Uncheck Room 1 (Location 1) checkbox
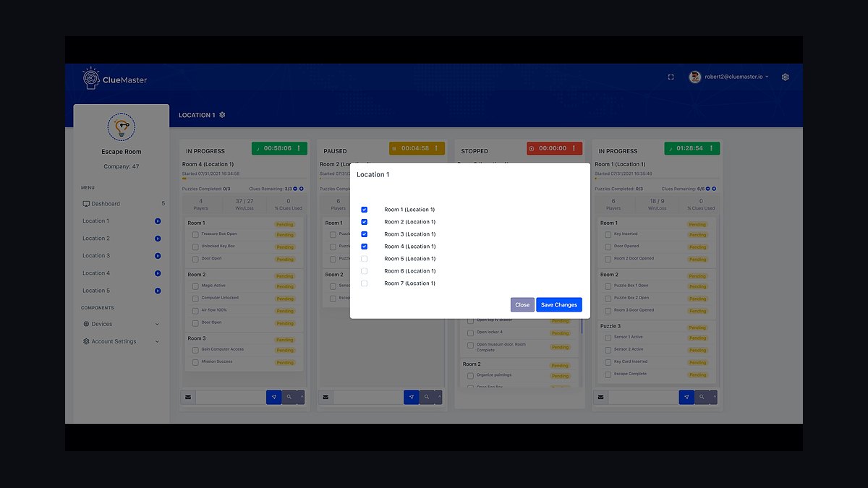The width and height of the screenshot is (868, 488). [364, 210]
